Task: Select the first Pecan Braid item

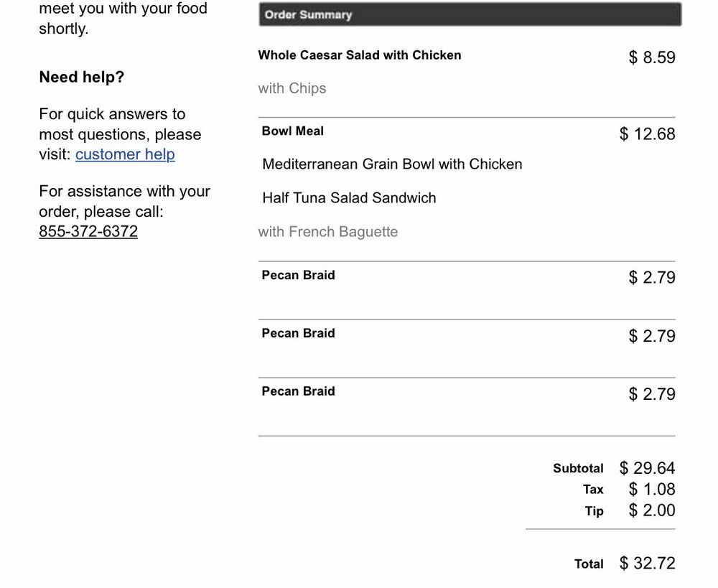Action: (x=299, y=275)
